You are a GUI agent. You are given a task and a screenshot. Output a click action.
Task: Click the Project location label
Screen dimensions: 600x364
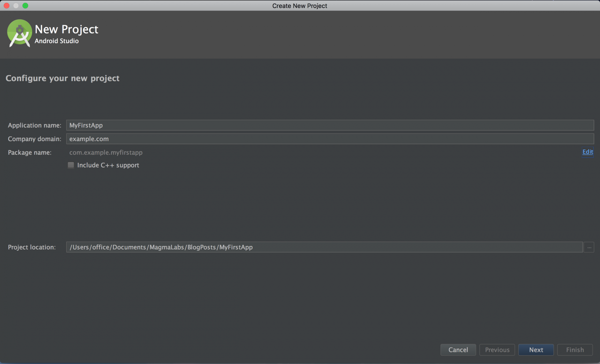coord(32,247)
